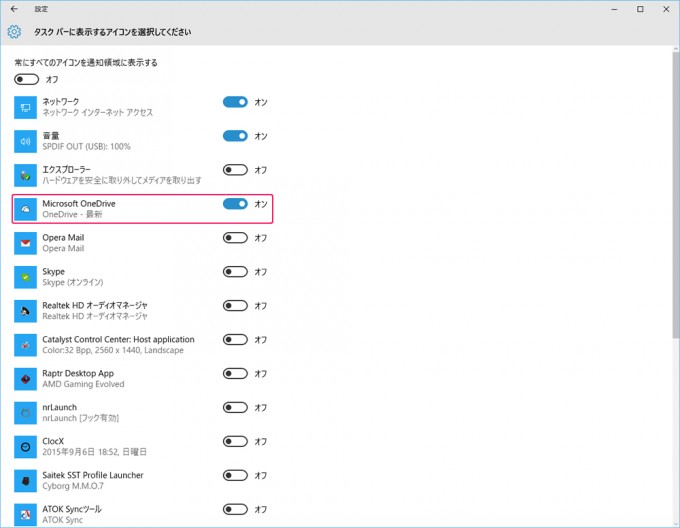Screen dimensions: 680x528
Task: Click the 'Microsoft OneDrive' label text
Action: pyautogui.click(x=79, y=203)
